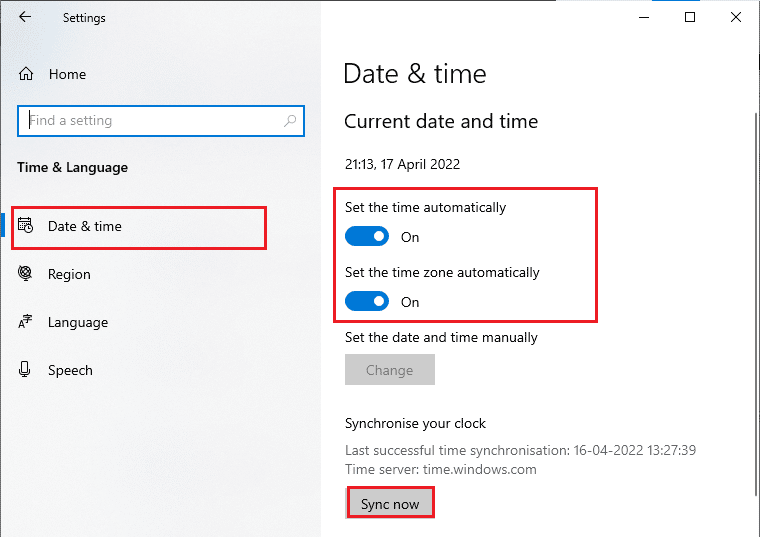
Task: Open the Language settings page
Action: (x=78, y=322)
